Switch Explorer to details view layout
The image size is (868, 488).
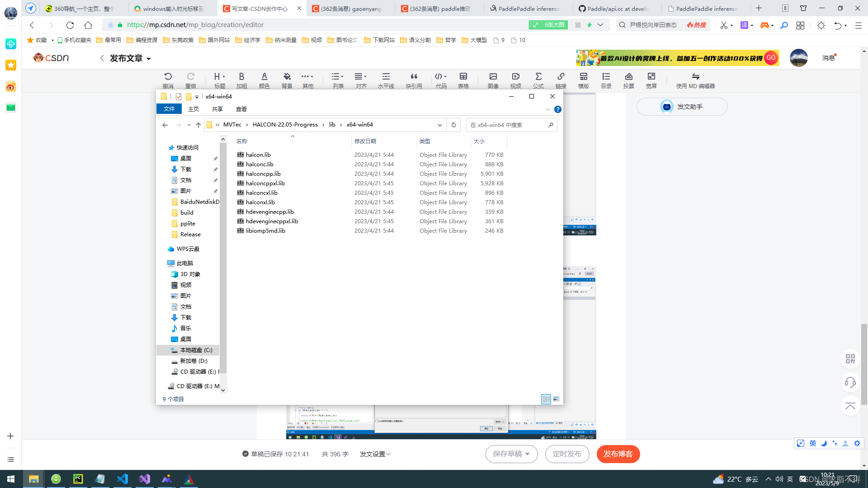tap(546, 399)
